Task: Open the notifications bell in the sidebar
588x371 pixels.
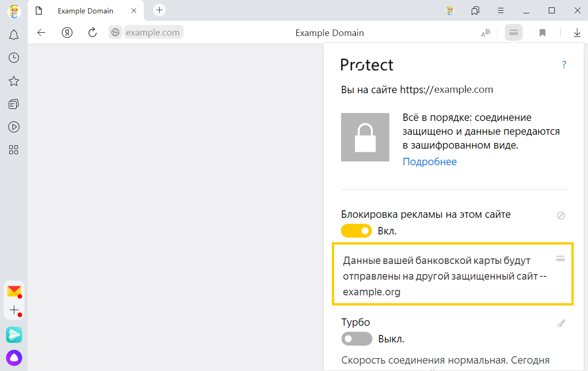Action: tap(14, 35)
